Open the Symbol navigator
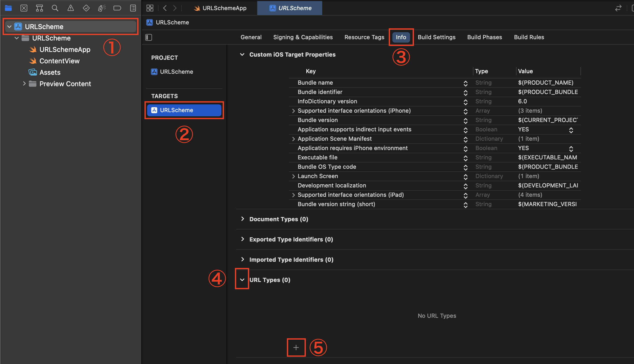Viewport: 634px width, 364px height. (x=39, y=8)
